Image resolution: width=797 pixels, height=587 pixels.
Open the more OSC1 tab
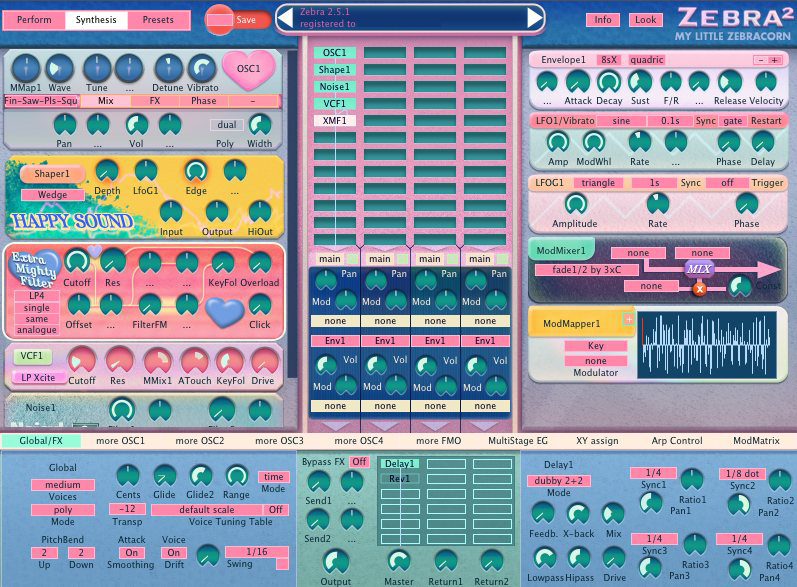[120, 441]
